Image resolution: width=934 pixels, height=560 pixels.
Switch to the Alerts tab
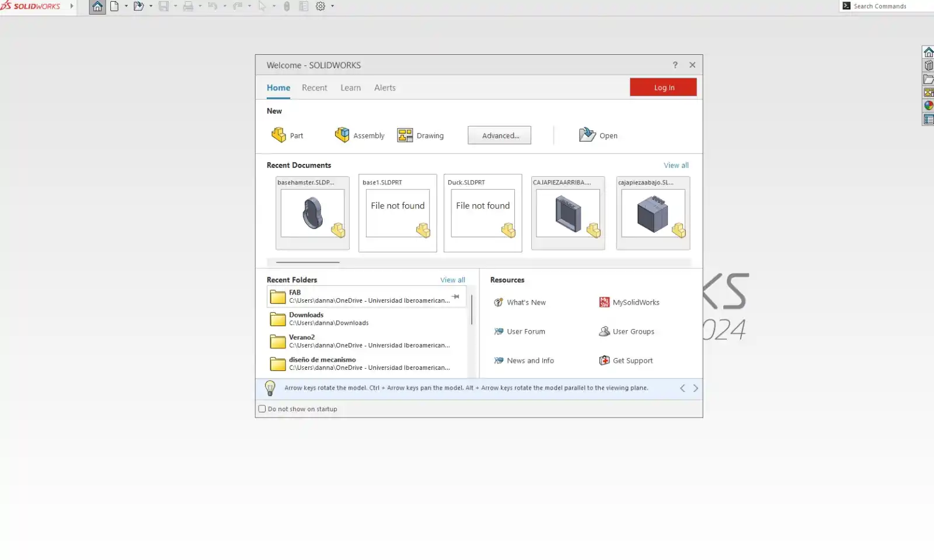[x=385, y=87]
